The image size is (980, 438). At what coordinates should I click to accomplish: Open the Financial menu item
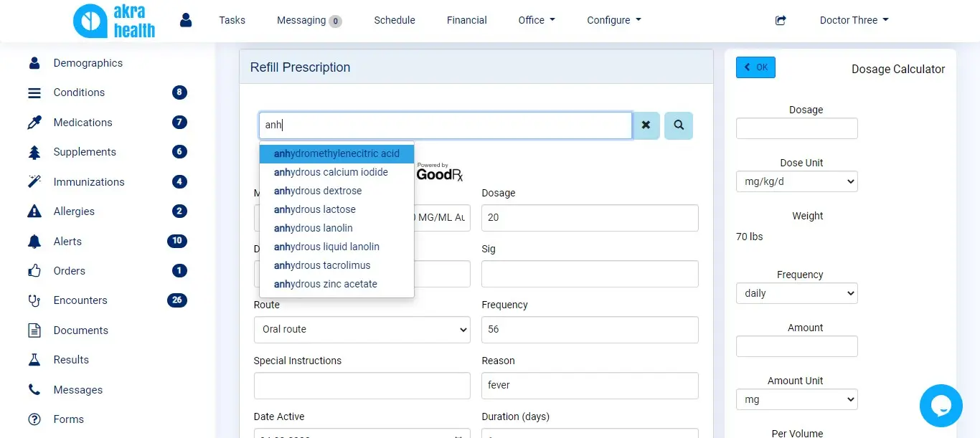coord(466,20)
